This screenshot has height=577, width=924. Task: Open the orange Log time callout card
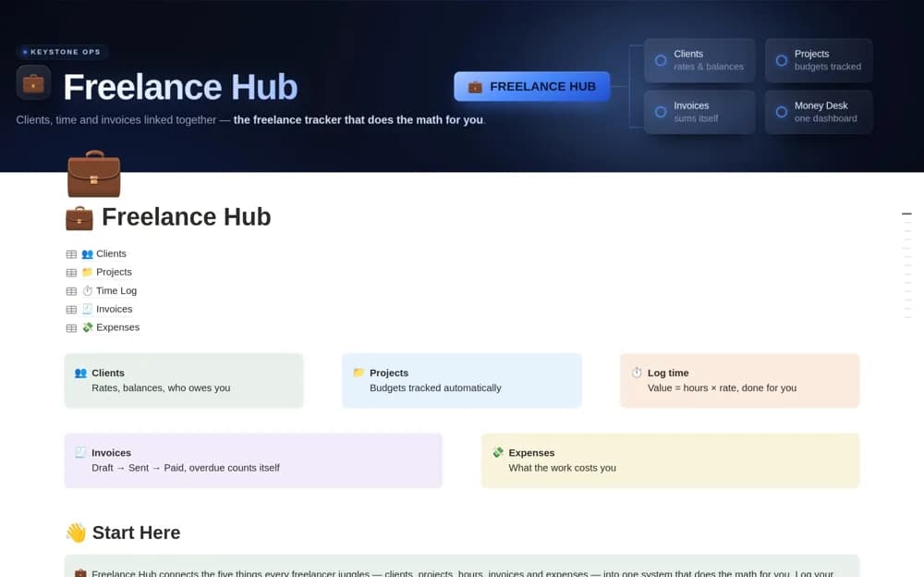739,381
